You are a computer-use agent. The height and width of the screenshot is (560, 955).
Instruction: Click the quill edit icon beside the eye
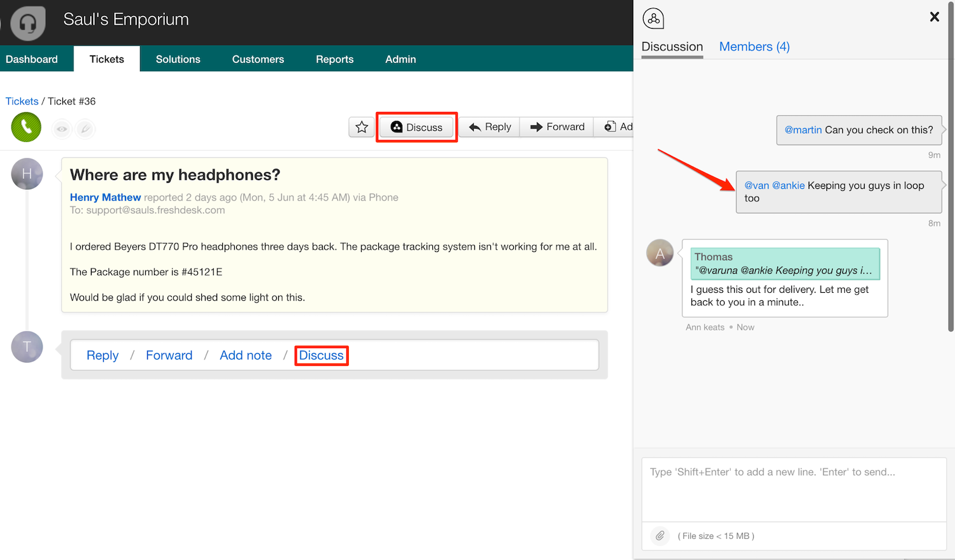[85, 129]
